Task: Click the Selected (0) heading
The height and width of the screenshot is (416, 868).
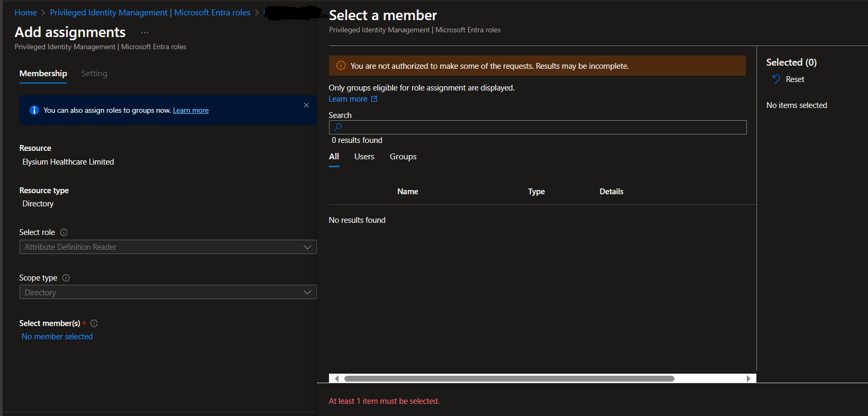Action: tap(792, 62)
